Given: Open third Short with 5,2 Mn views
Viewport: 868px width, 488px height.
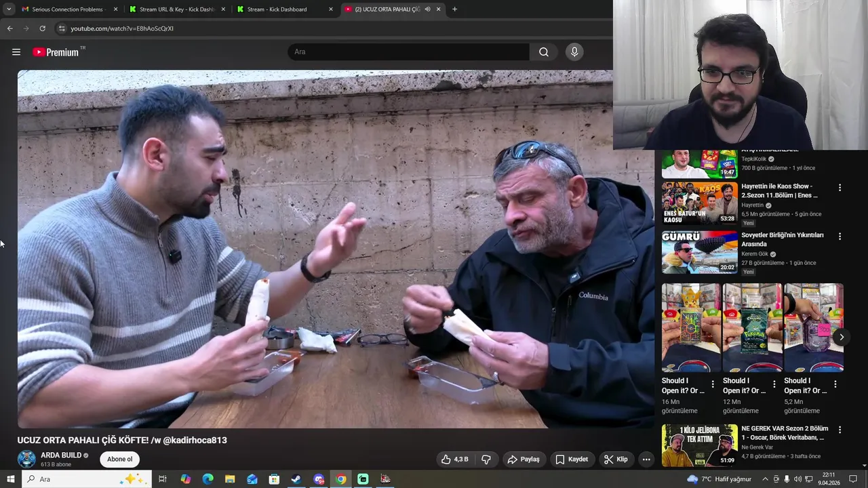Looking at the screenshot, I should 814,327.
